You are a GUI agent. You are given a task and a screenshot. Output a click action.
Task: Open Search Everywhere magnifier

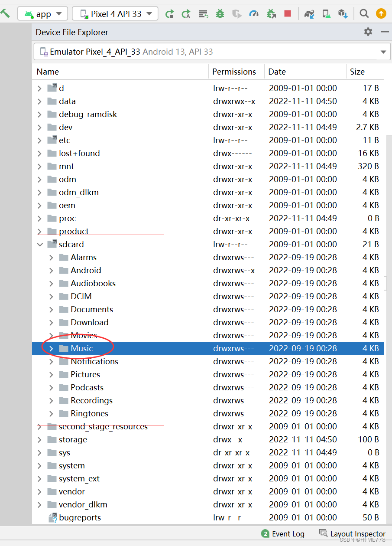(x=364, y=14)
